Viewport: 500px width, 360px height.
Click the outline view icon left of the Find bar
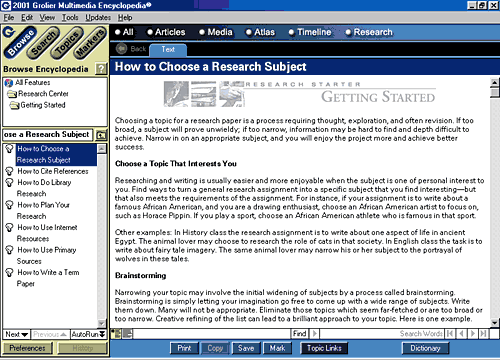[116, 334]
